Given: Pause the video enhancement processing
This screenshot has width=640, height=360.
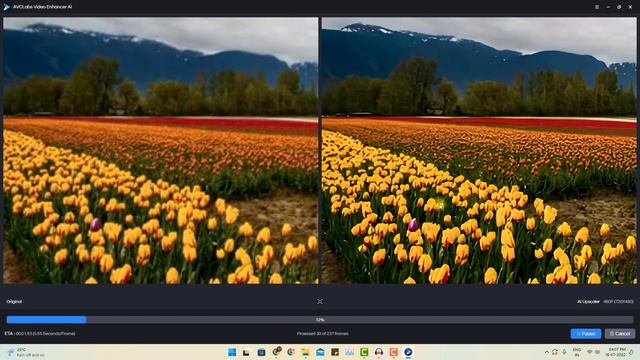Looking at the screenshot, I should click(x=586, y=333).
